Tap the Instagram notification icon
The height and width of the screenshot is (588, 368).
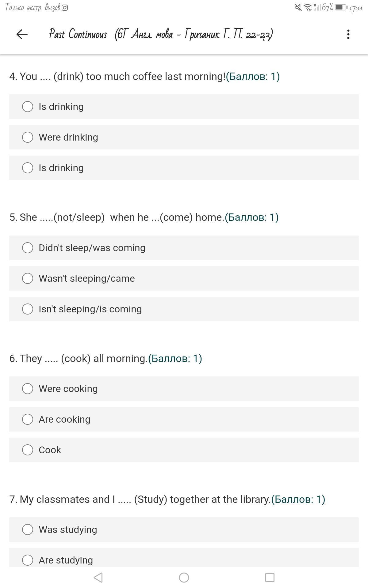[65, 8]
